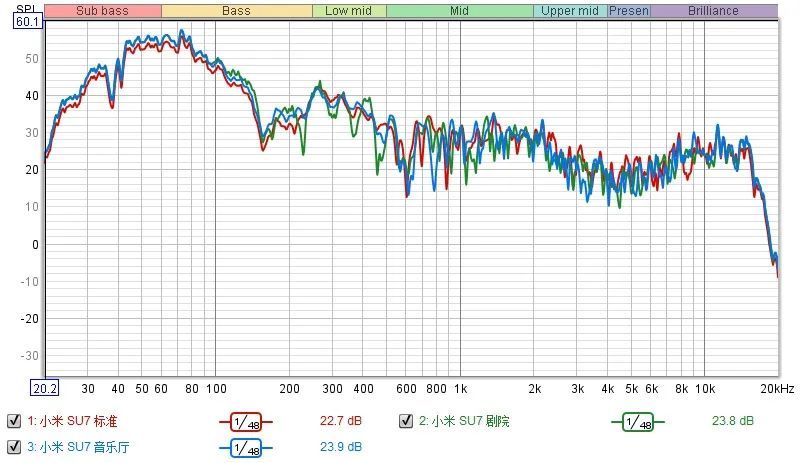Click the 100 Hz frequency axis label
This screenshot has height=463, width=800.
[216, 389]
